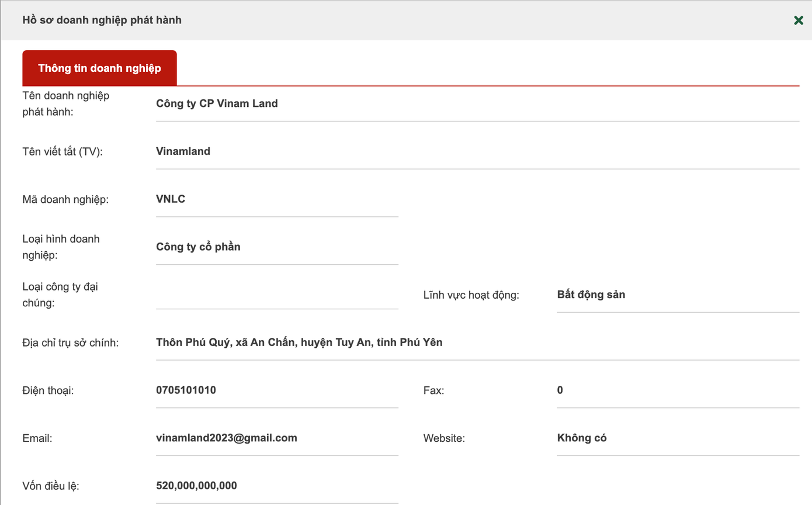
Task: Select the Website value Không có
Action: click(581, 438)
